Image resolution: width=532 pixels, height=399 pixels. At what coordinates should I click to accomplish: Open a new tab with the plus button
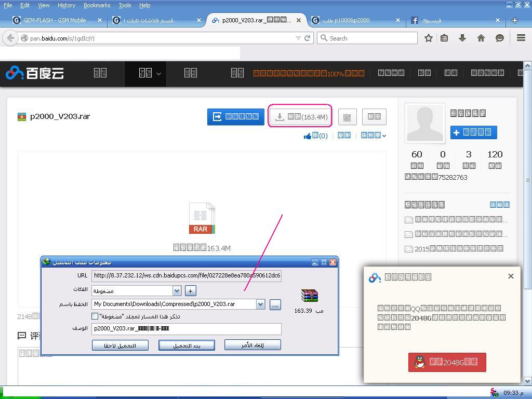coord(515,20)
